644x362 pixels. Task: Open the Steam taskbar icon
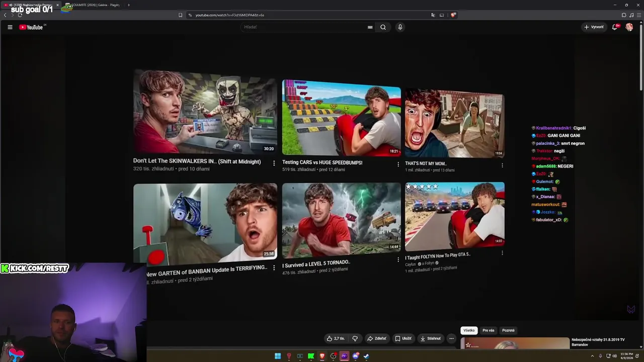coord(366,356)
